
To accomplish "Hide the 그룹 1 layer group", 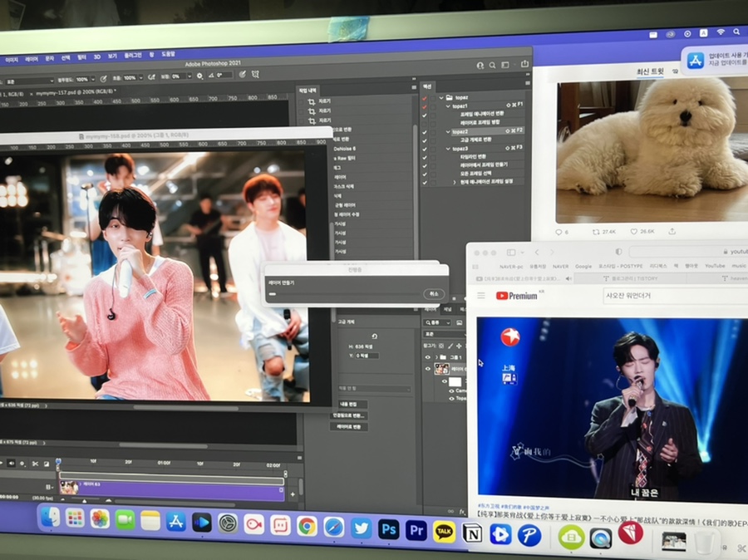I will pyautogui.click(x=428, y=357).
